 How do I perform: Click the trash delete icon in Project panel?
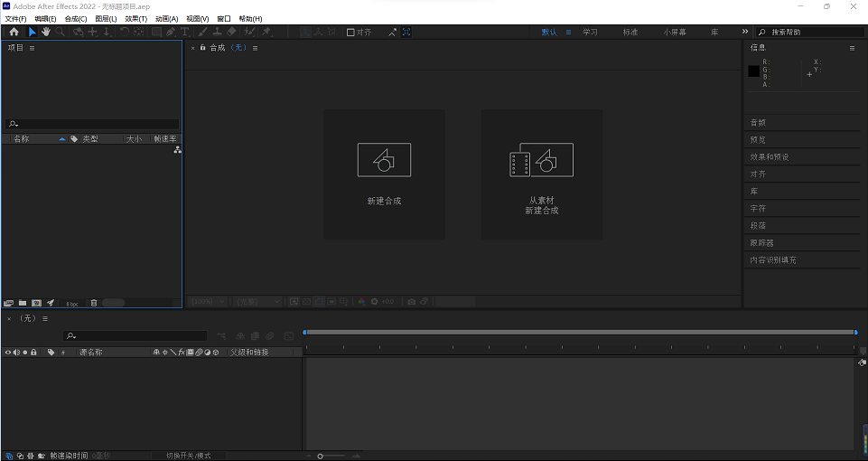[x=94, y=303]
